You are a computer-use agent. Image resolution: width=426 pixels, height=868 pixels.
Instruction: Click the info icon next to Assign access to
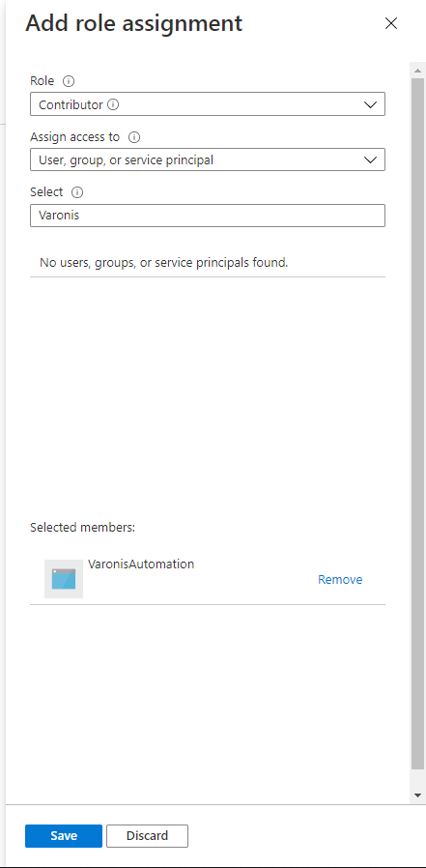tap(134, 136)
